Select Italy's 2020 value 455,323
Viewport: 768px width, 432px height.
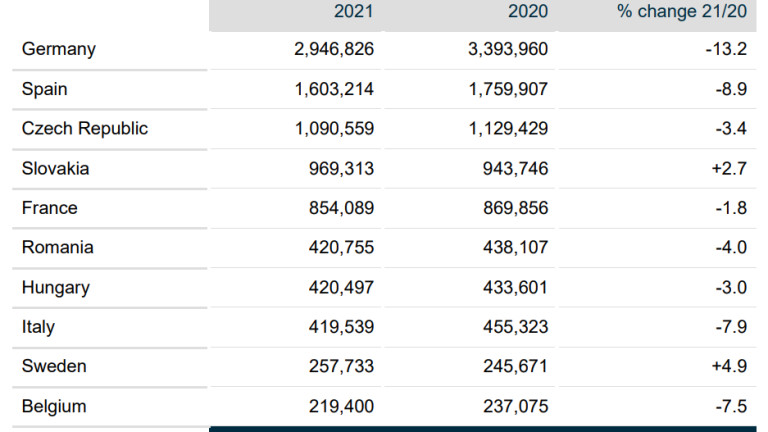514,327
